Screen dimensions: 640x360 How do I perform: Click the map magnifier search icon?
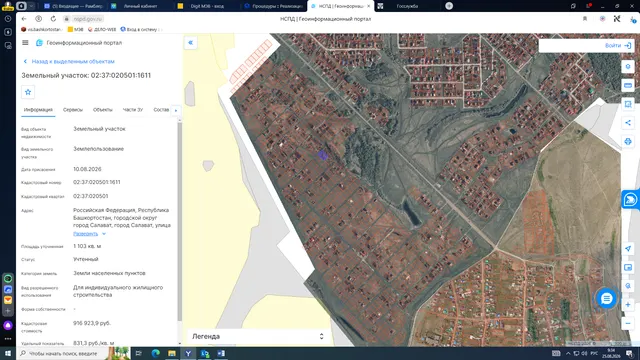[x=628, y=286]
